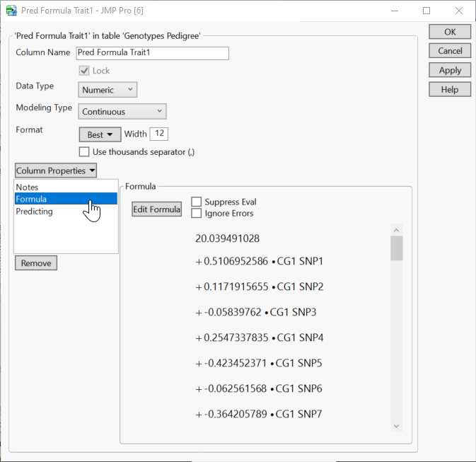This screenshot has height=462, width=476.
Task: Expand the Modeling Type combo box
Action: pos(122,111)
